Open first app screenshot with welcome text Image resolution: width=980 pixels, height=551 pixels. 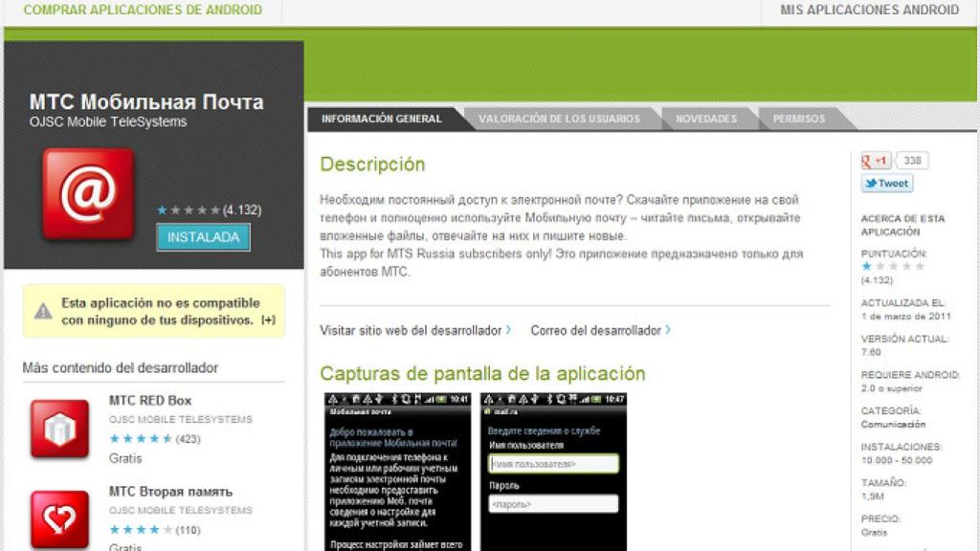point(397,472)
